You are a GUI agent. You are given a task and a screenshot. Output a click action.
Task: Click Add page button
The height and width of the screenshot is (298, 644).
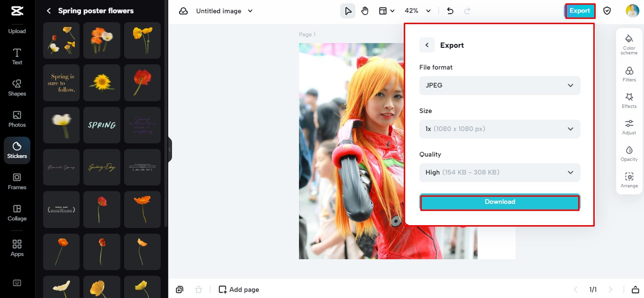pyautogui.click(x=239, y=289)
